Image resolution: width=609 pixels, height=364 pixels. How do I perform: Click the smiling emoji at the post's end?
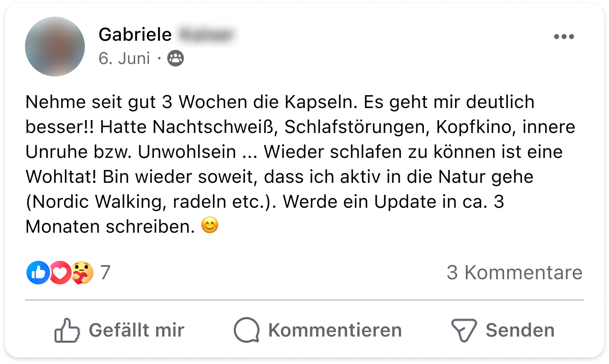[x=210, y=226]
